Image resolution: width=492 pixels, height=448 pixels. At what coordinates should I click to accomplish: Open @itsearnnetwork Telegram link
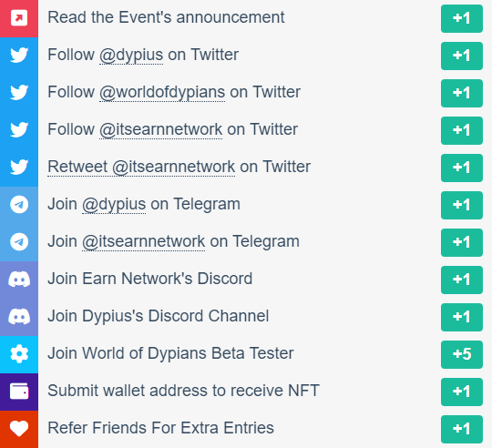point(143,241)
